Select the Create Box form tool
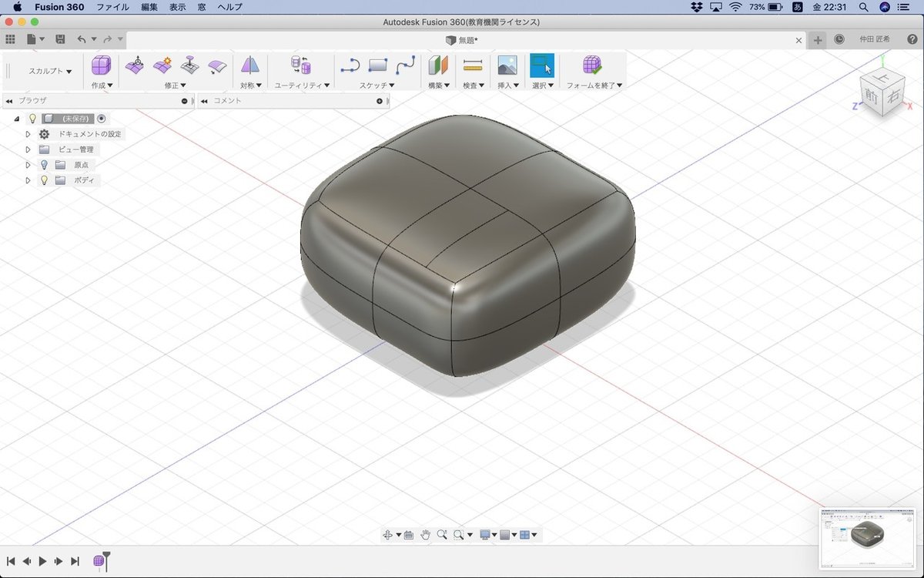Screen dimensions: 924x578 coord(101,66)
